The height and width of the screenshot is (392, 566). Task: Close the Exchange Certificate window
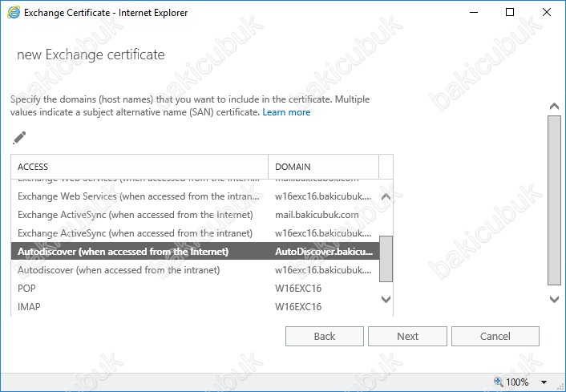tap(547, 12)
